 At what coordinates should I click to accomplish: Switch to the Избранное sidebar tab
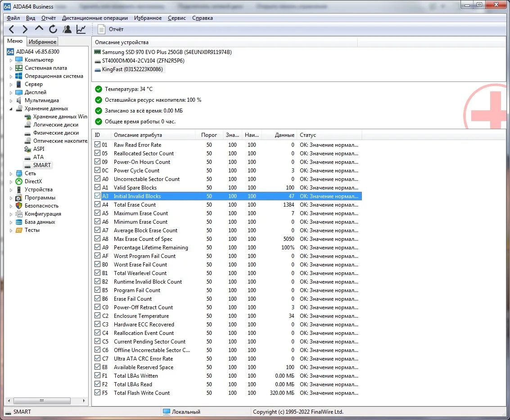click(42, 42)
